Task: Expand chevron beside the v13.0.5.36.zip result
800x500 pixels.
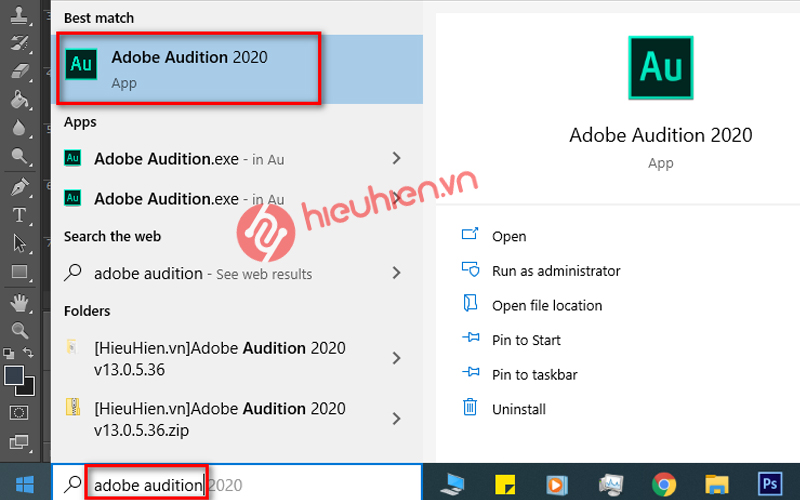Action: 396,419
